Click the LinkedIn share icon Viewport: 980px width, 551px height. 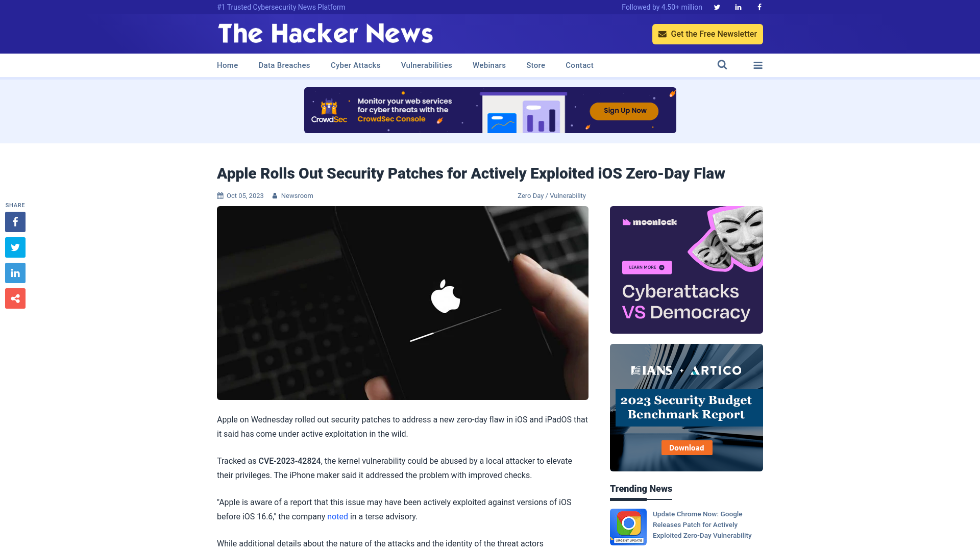[x=15, y=272]
